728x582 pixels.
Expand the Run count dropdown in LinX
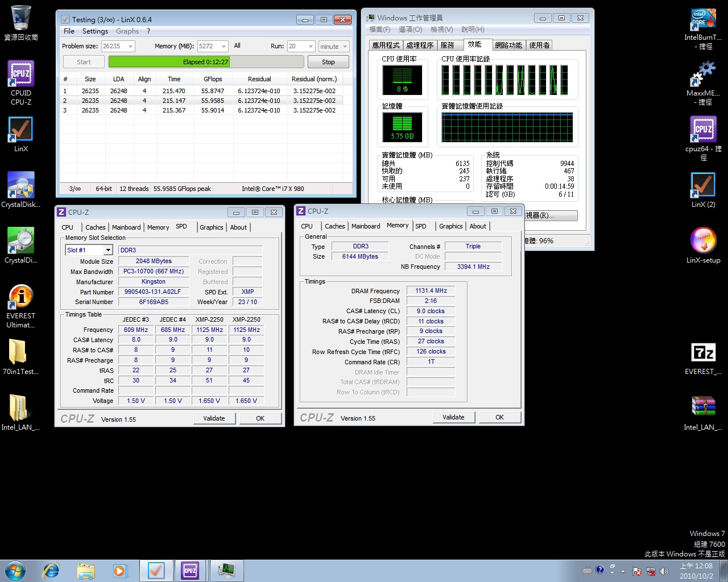pos(311,46)
